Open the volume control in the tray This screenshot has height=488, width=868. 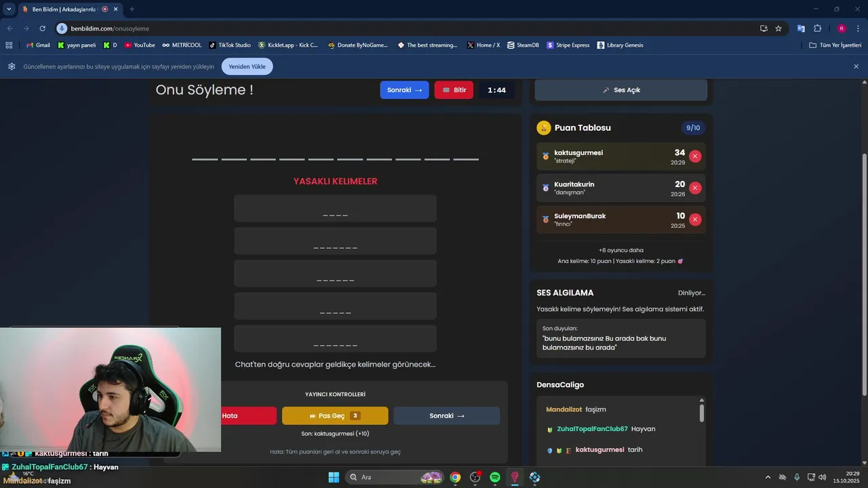tap(822, 477)
